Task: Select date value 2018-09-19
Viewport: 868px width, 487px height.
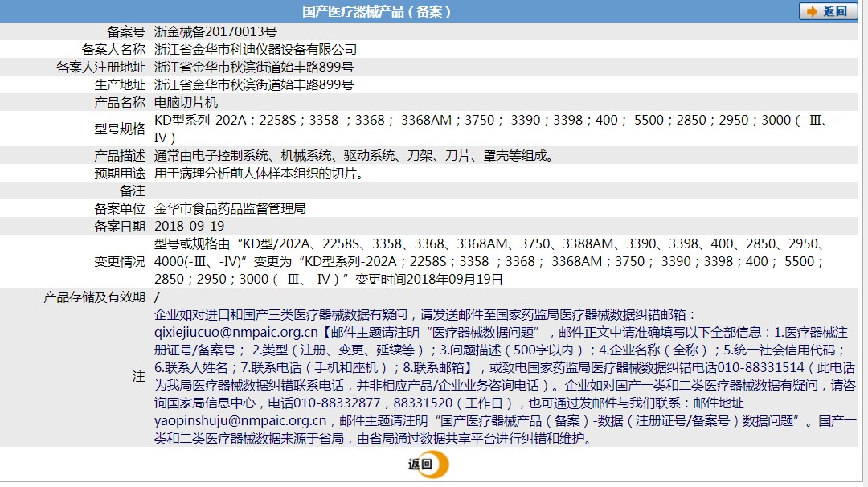Action: point(190,227)
